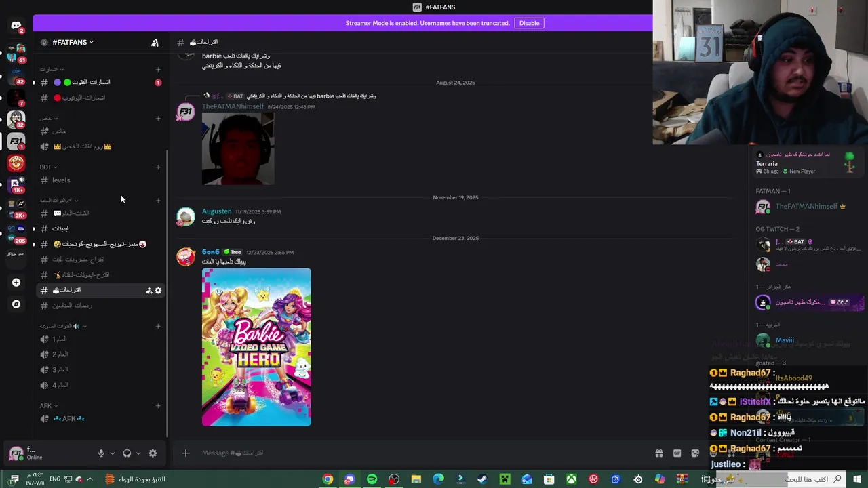Join voice channel العام 3
This screenshot has width=868, height=488.
point(100,369)
